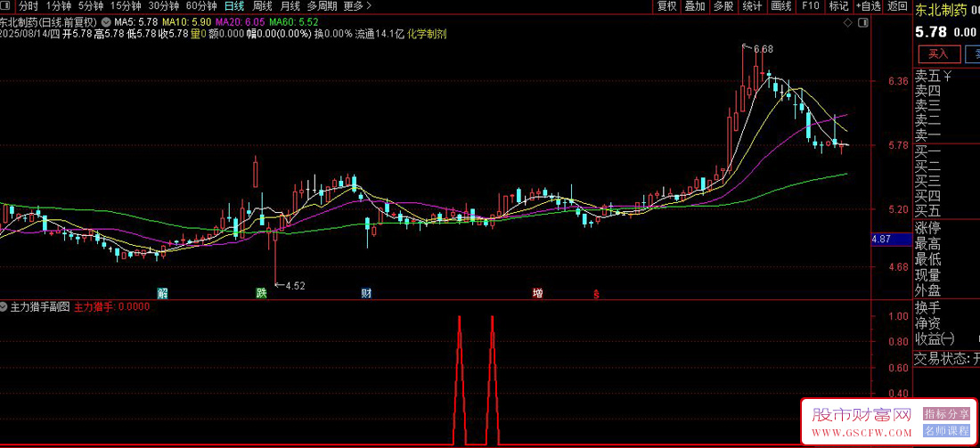Click the 买入 buy button
980x448 pixels.
coord(939,53)
